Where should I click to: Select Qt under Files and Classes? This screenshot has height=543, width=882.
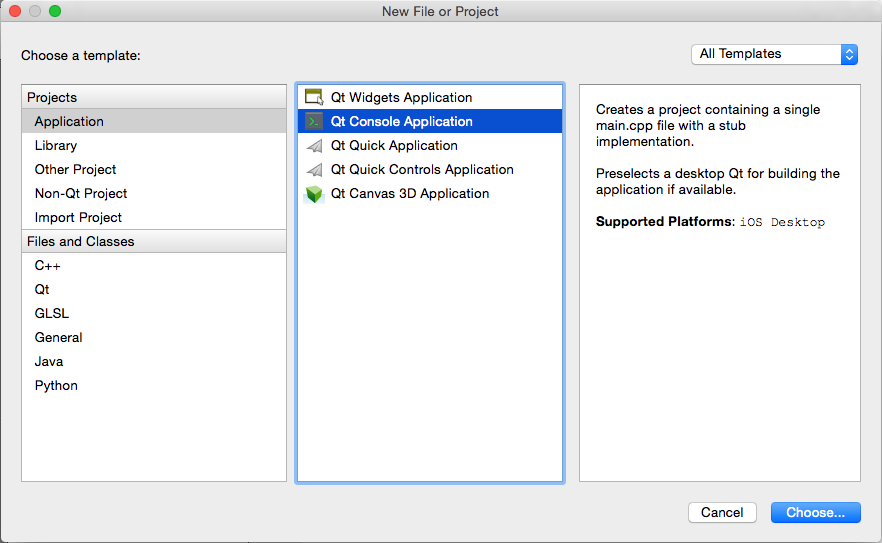(x=154, y=289)
